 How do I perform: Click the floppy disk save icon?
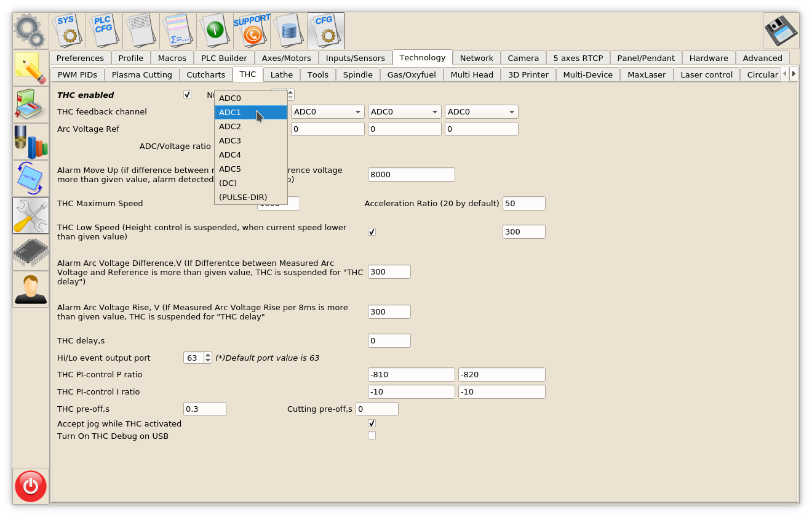click(781, 31)
